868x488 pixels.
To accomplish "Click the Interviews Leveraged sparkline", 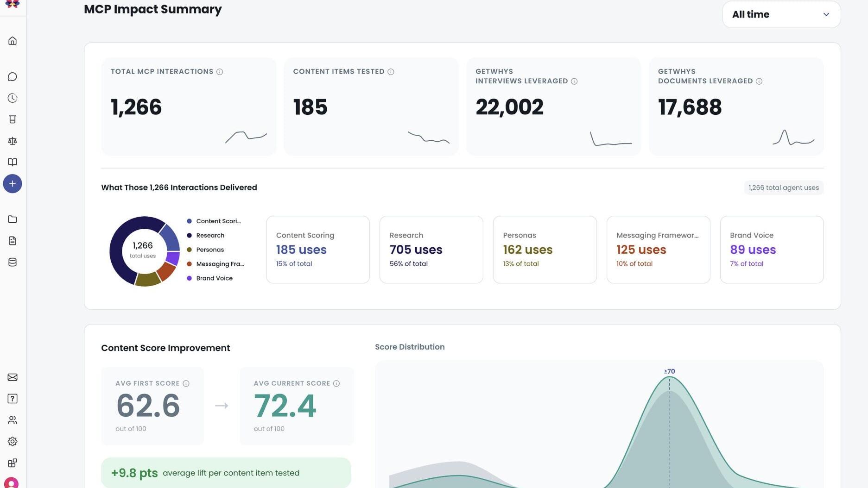I will [x=611, y=139].
